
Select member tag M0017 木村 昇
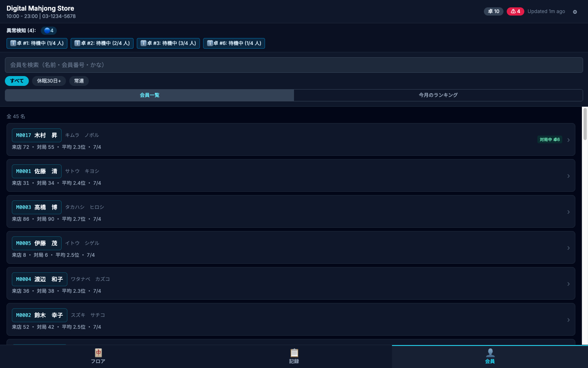click(x=37, y=135)
